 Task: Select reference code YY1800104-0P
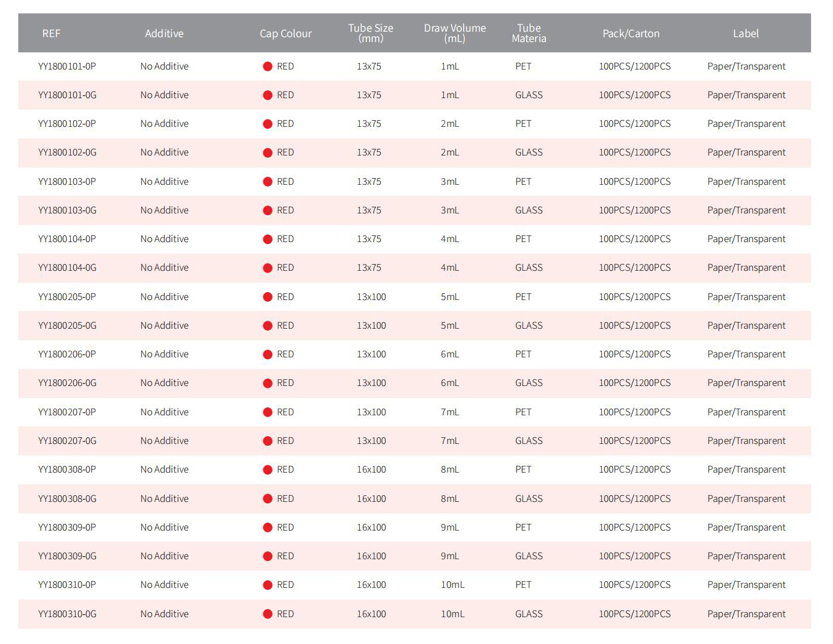point(67,239)
